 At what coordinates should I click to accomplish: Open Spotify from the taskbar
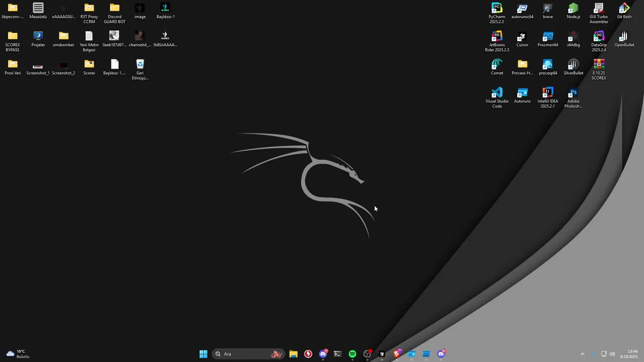pyautogui.click(x=352, y=354)
